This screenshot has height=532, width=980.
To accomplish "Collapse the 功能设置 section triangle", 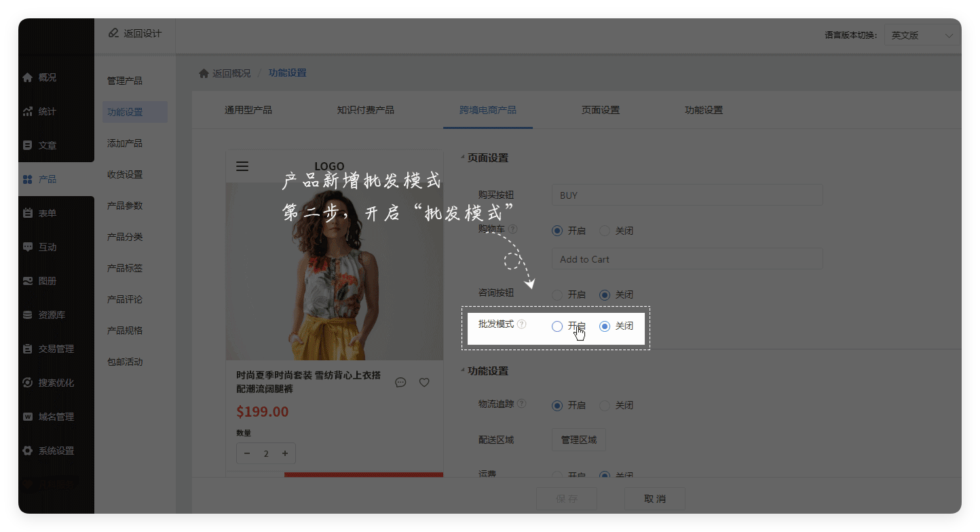I will click(463, 371).
